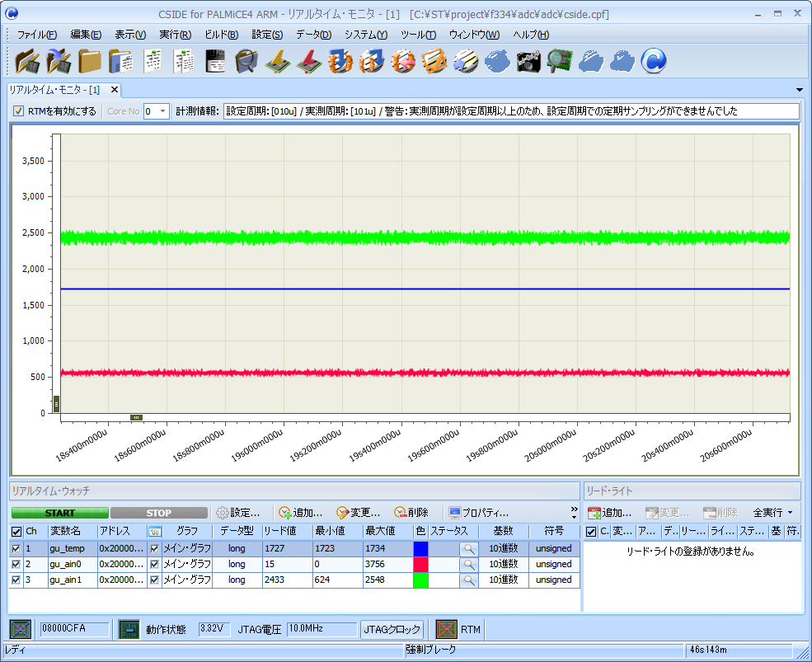Click the black camera toolbar icon

click(x=528, y=61)
